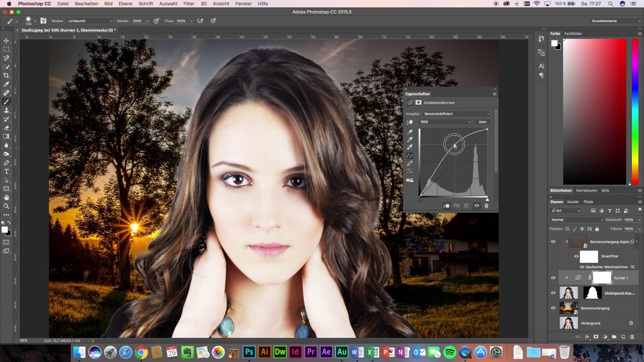
Task: Open the Ebene menu
Action: 125,4
